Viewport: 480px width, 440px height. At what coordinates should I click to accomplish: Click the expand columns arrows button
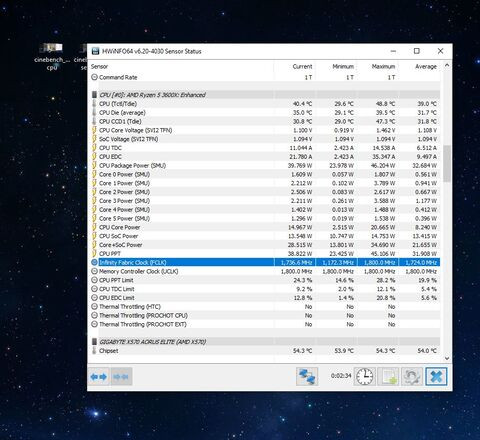pyautogui.click(x=99, y=377)
